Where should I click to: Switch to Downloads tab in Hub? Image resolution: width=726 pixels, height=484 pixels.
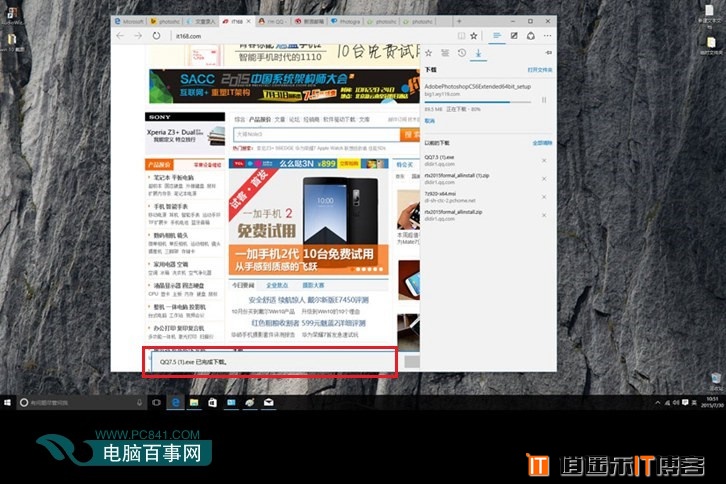point(478,54)
